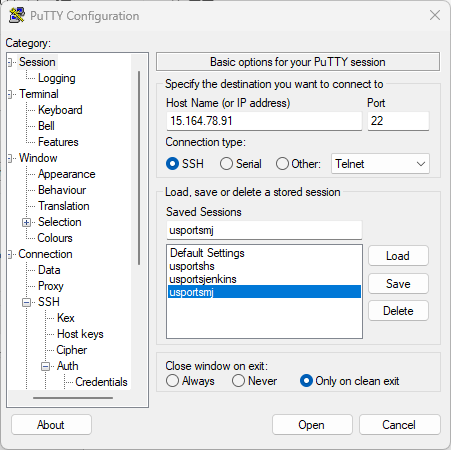Click the category tree horizontal scrollbar
The height and width of the screenshot is (450, 451).
pyautogui.click(x=73, y=398)
